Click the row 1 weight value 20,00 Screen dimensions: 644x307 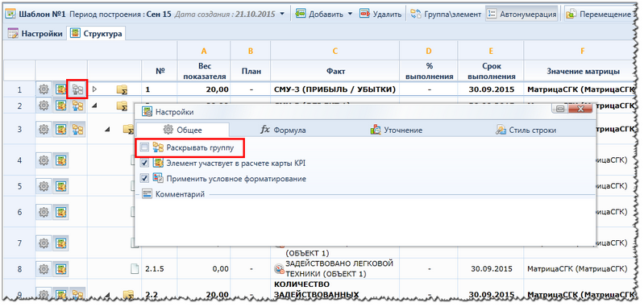tap(204, 89)
